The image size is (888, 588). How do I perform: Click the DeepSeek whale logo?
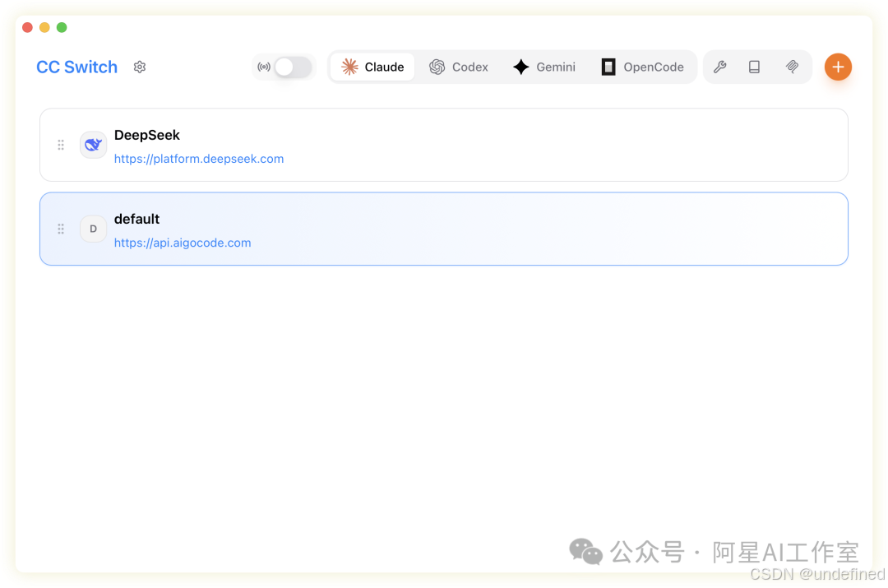click(x=94, y=145)
